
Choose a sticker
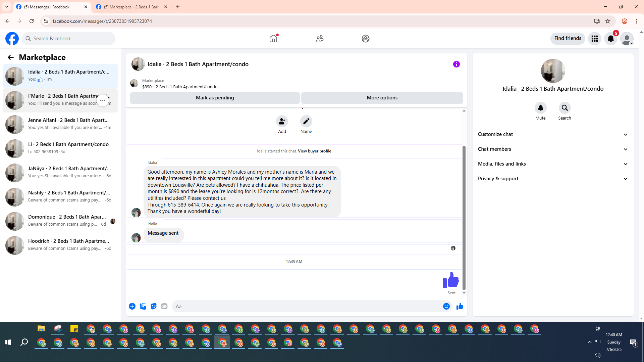coord(154,306)
